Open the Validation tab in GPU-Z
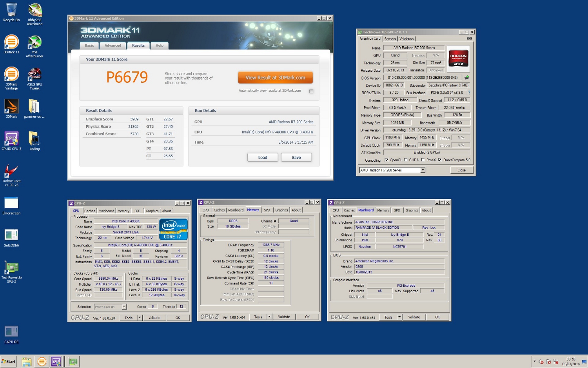 407,39
